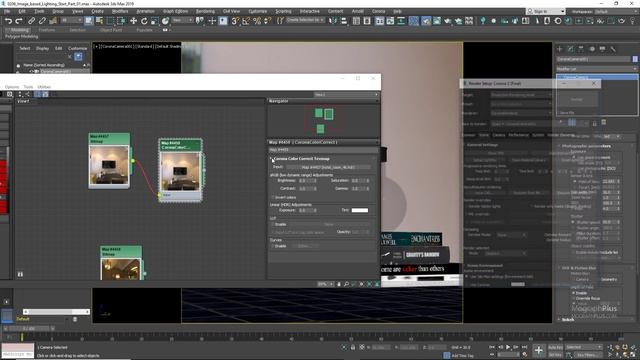
Task: Open the reference coordinate system View dropdown
Action: click(x=182, y=20)
